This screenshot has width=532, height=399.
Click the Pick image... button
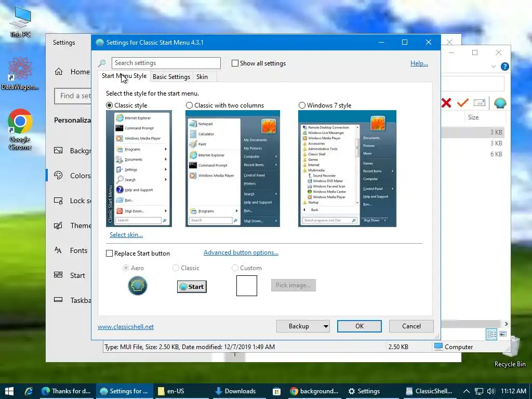(293, 285)
